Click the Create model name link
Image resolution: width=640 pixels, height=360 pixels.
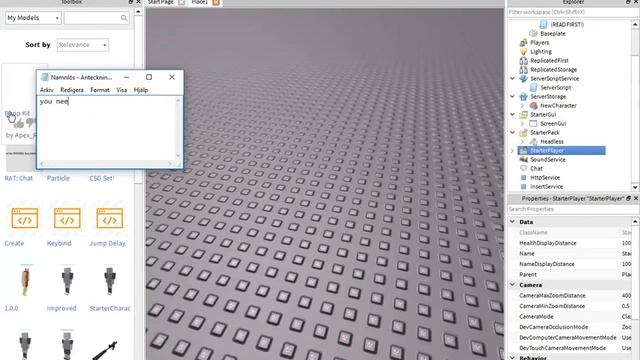point(14,243)
